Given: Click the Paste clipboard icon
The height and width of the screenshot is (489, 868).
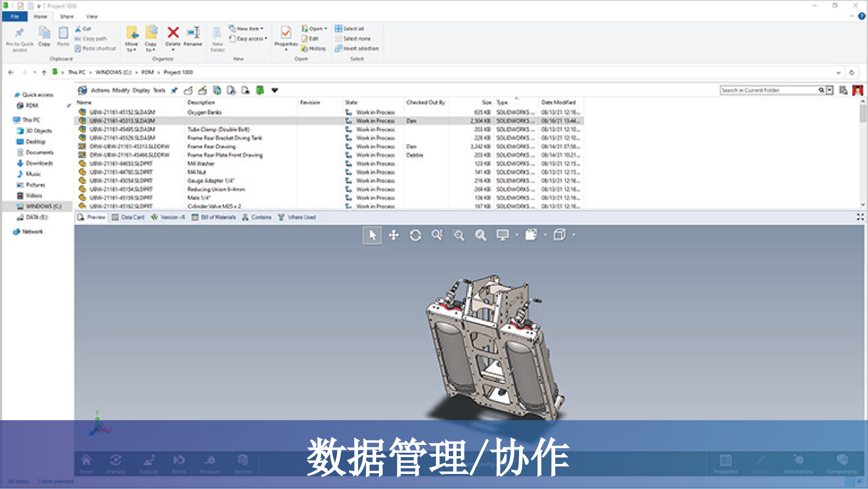Looking at the screenshot, I should [x=63, y=33].
